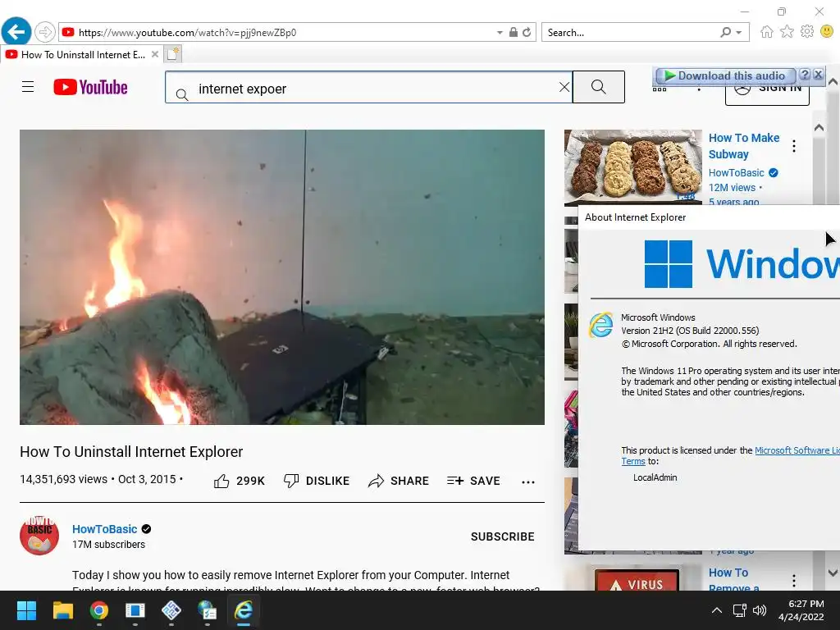Focus the Internet Explorer Search... box

[x=629, y=33]
